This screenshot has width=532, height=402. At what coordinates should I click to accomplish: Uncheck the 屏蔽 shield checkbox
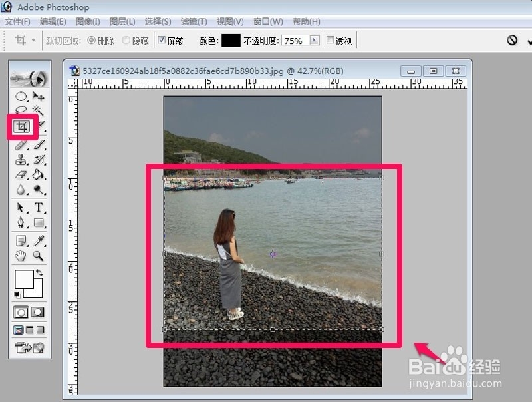point(162,40)
